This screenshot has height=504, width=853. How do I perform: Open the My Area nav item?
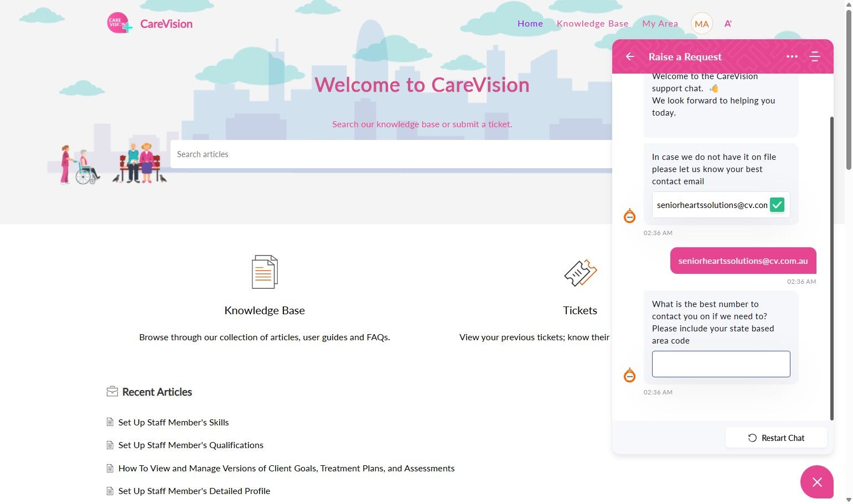[x=660, y=23]
